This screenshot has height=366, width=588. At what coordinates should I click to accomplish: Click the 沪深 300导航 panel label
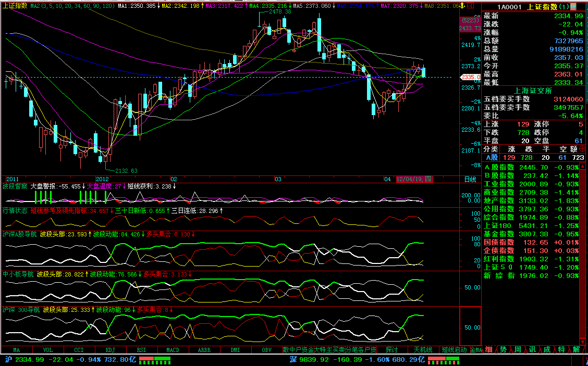[21, 310]
